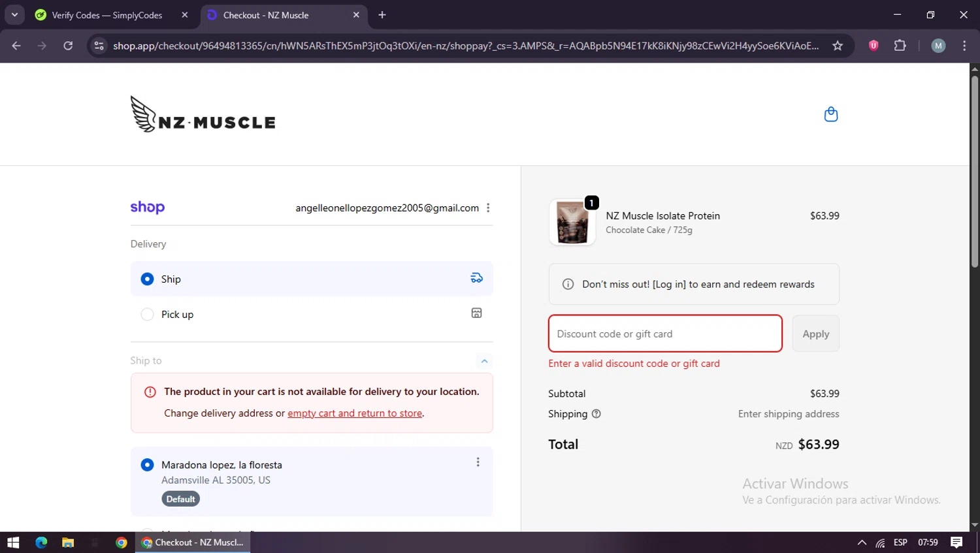
Task: Open the shopping bag cart icon
Action: pyautogui.click(x=831, y=114)
